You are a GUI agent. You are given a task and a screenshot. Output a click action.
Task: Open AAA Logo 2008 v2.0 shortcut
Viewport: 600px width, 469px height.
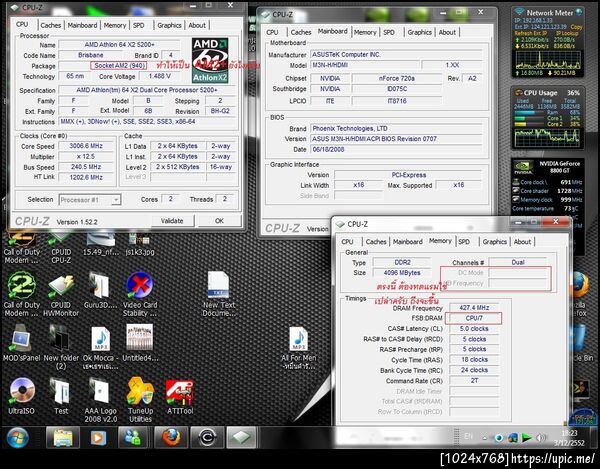(x=100, y=400)
